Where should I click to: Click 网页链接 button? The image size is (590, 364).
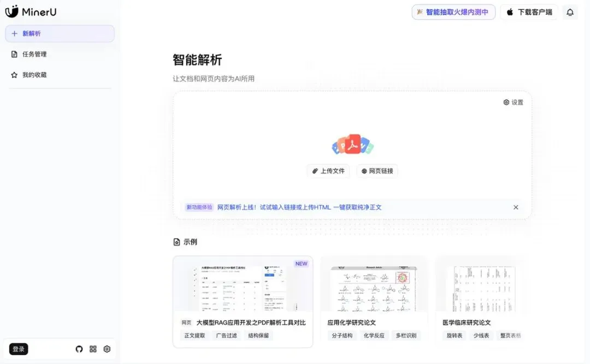[377, 171]
